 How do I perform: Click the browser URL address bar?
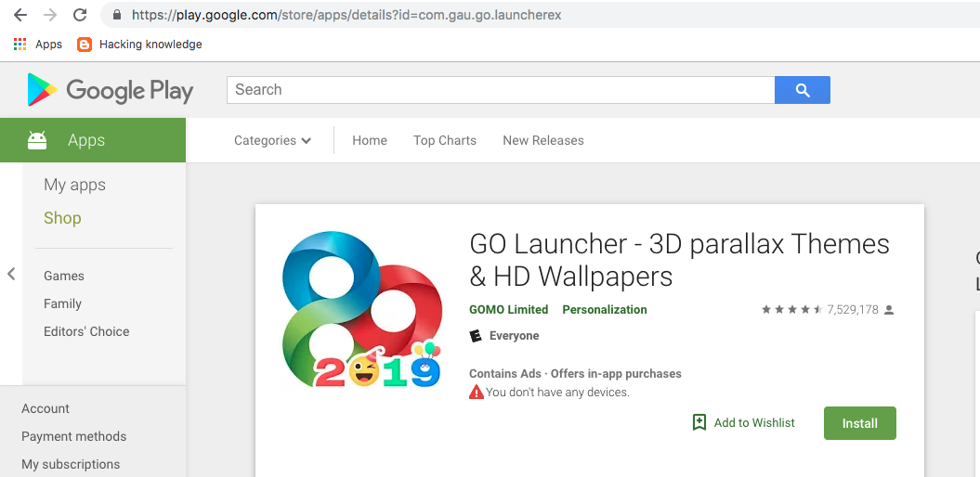pos(540,15)
